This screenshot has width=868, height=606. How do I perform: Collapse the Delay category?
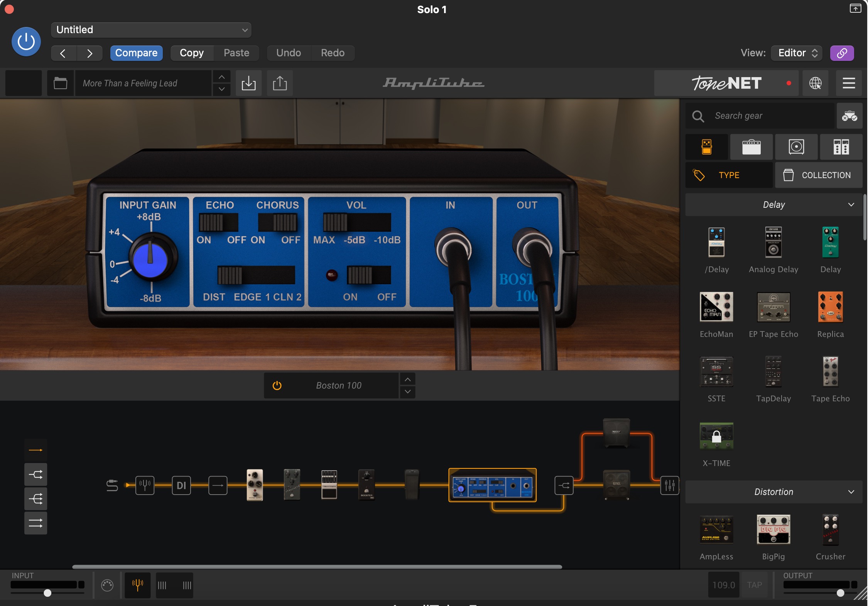pos(774,205)
